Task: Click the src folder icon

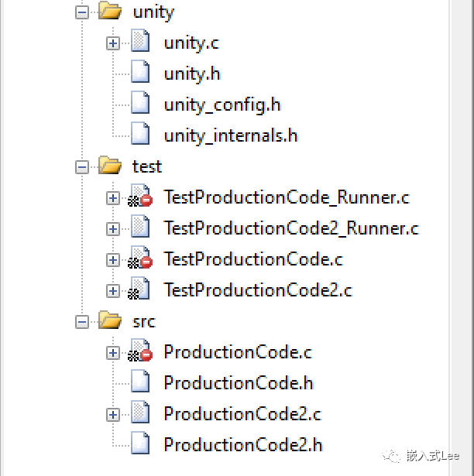Action: [109, 321]
